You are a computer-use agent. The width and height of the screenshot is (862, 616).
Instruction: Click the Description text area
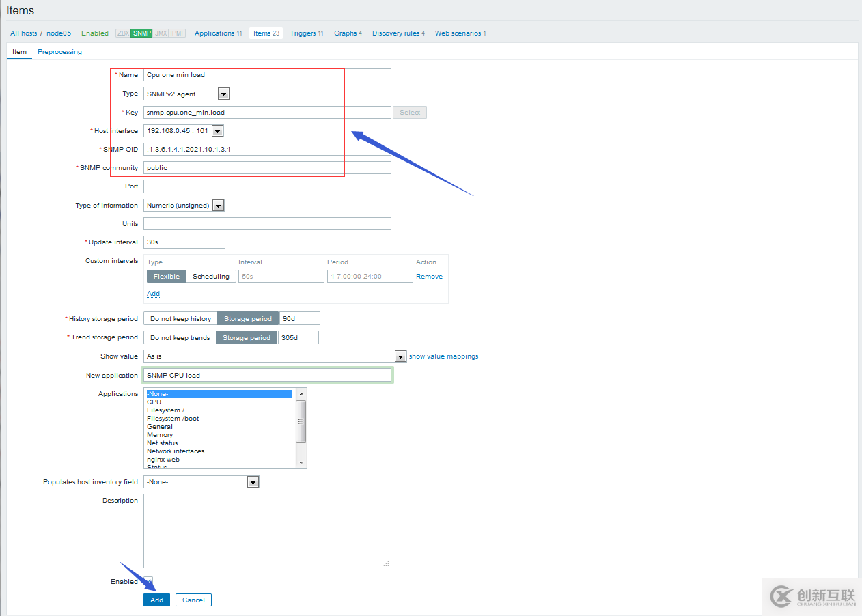[x=267, y=531]
